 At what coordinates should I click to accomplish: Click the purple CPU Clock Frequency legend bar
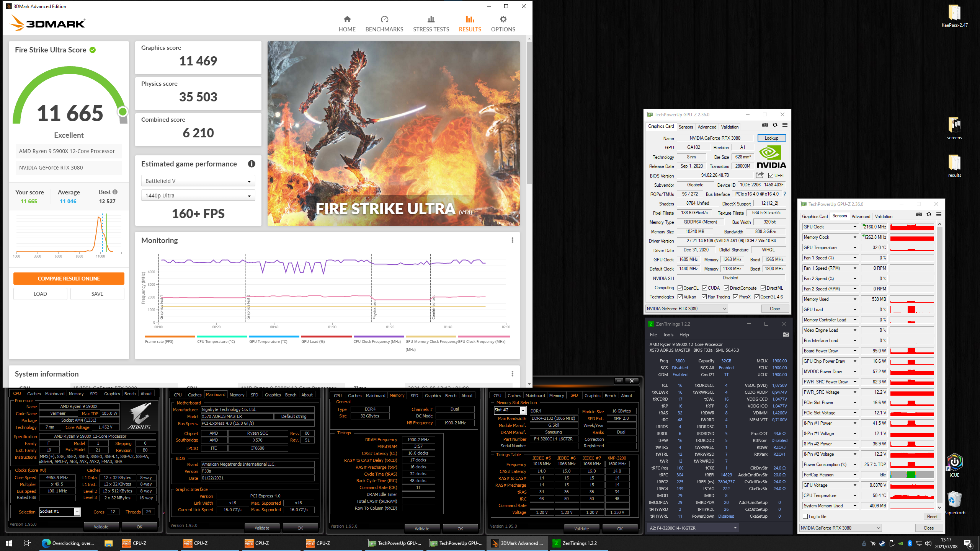pyautogui.click(x=378, y=337)
